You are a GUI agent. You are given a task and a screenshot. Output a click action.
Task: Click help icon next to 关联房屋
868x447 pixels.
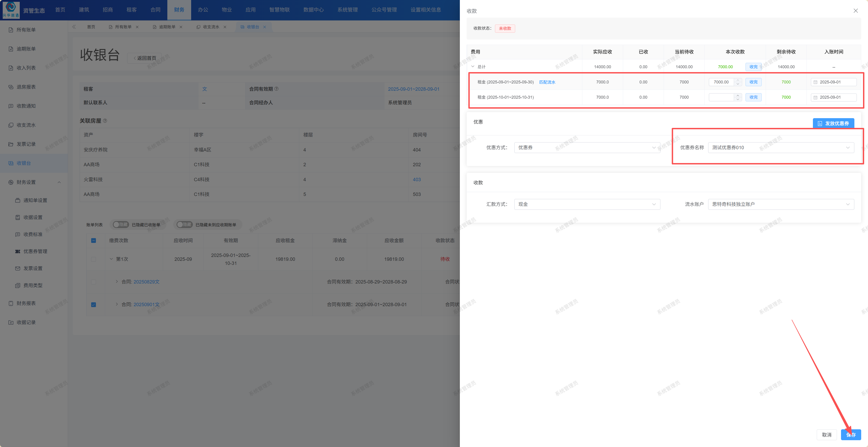click(105, 121)
